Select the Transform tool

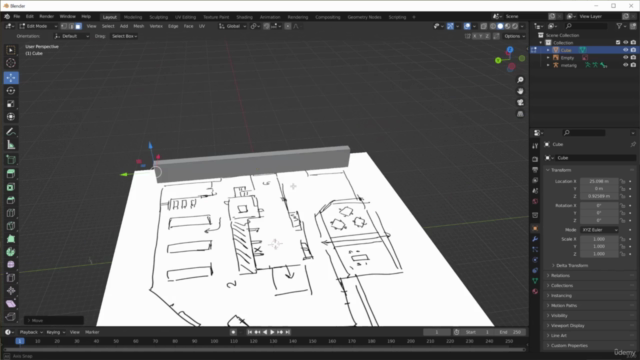[x=11, y=117]
